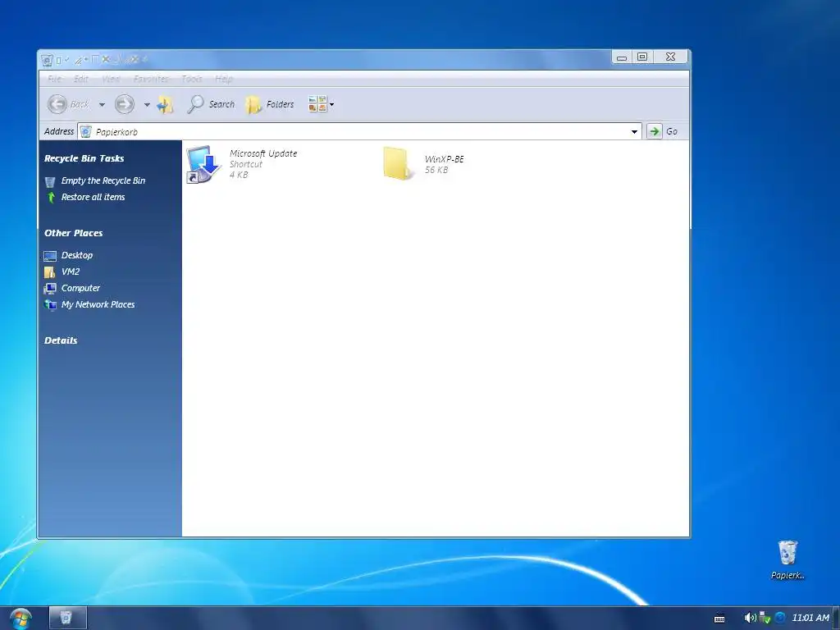This screenshot has height=630, width=840.
Task: Click the VM2 folder icon in sidebar
Action: pyautogui.click(x=50, y=272)
